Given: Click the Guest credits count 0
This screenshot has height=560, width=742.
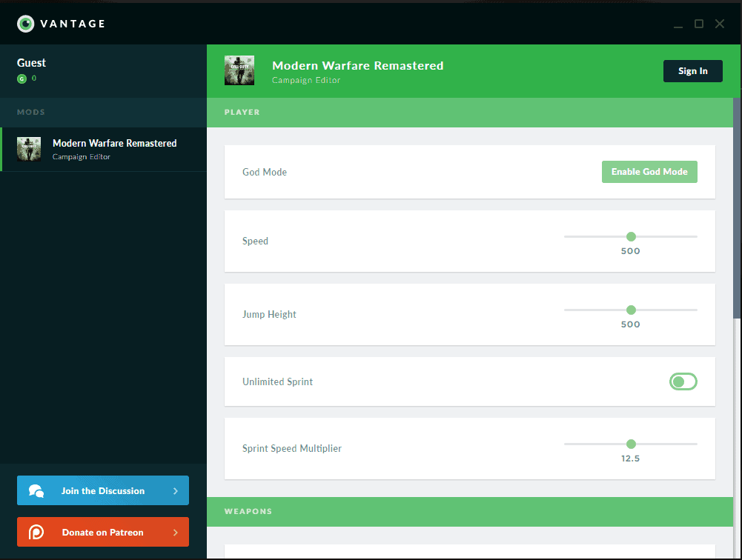Looking at the screenshot, I should [33, 79].
